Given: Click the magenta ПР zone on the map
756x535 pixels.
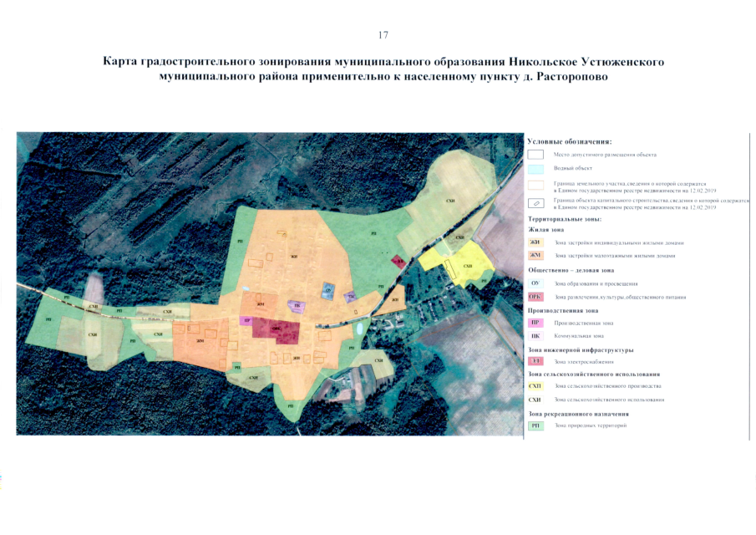Looking at the screenshot, I should [246, 320].
